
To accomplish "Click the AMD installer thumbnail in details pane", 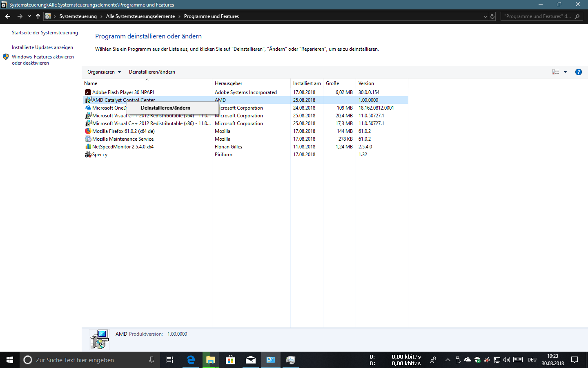I will 99,339.
